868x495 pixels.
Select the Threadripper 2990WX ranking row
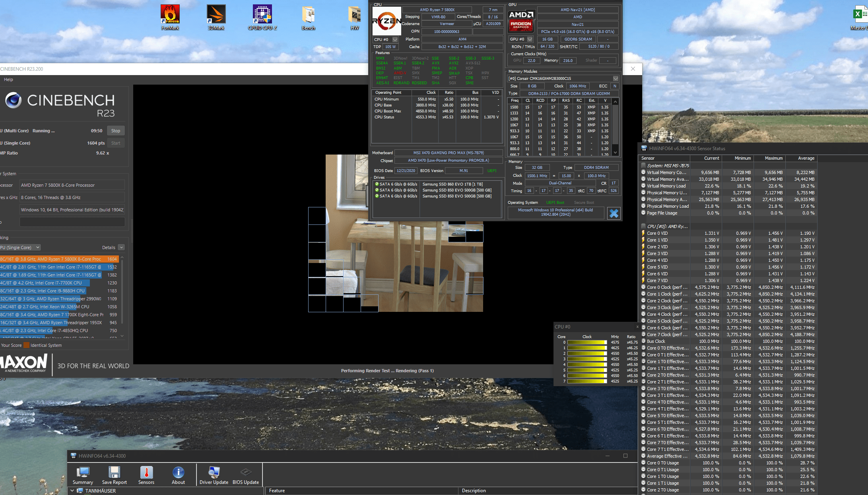[x=59, y=299]
